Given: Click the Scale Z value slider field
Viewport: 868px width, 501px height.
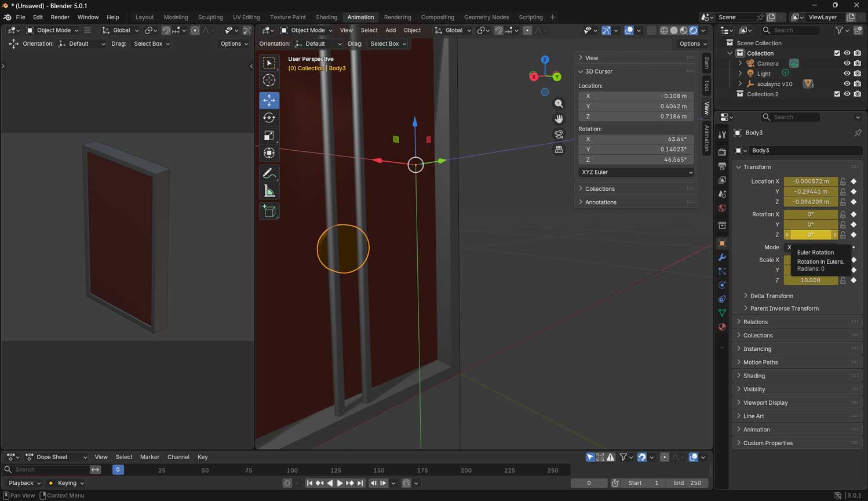Looking at the screenshot, I should [810, 280].
